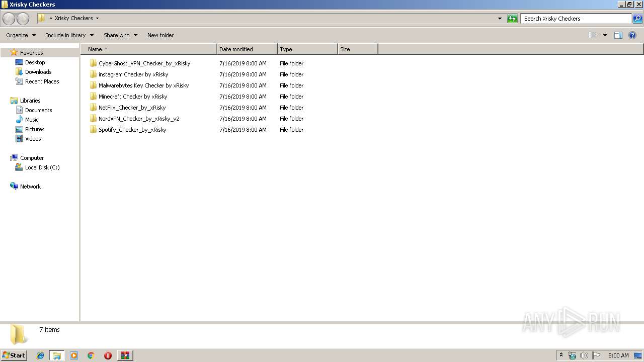
Task: Click the search magnifier icon
Action: pos(637,19)
